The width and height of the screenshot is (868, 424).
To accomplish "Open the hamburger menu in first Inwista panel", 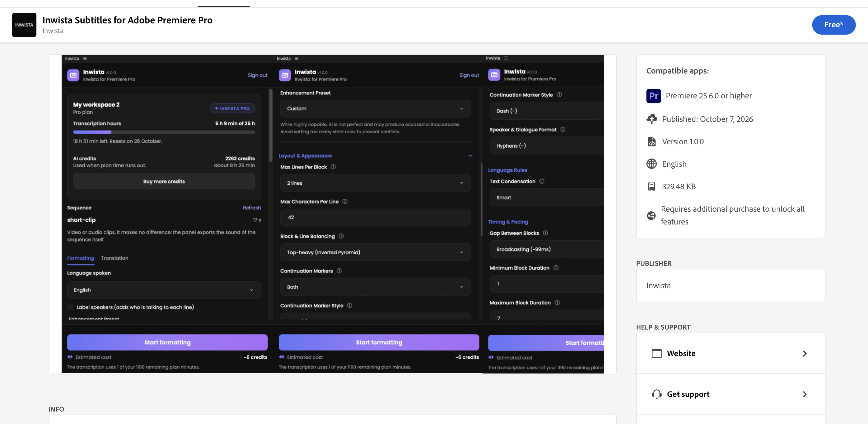I will [x=85, y=58].
